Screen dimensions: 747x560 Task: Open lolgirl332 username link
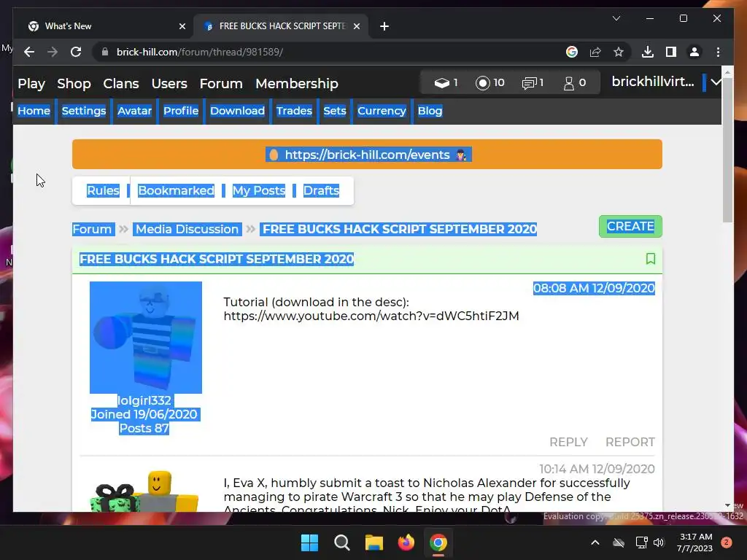coord(144,400)
